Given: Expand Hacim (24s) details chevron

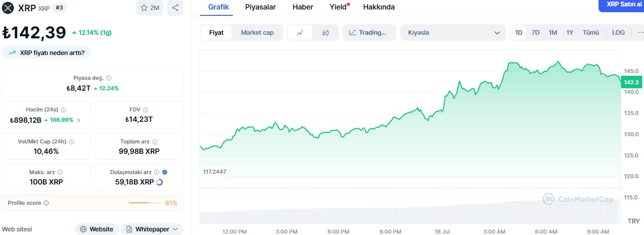Looking at the screenshot, I should [x=79, y=120].
